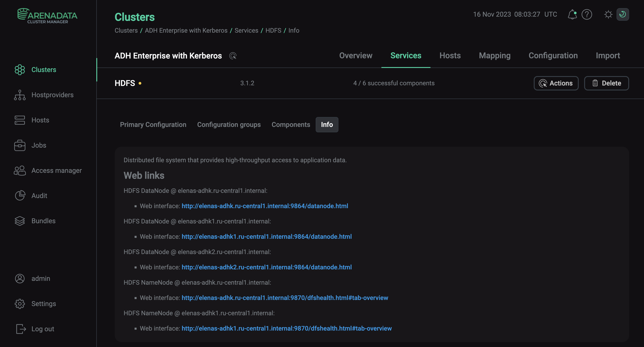644x347 pixels.
Task: Open elenas-adhk dfshealth NameNode link
Action: pyautogui.click(x=285, y=298)
